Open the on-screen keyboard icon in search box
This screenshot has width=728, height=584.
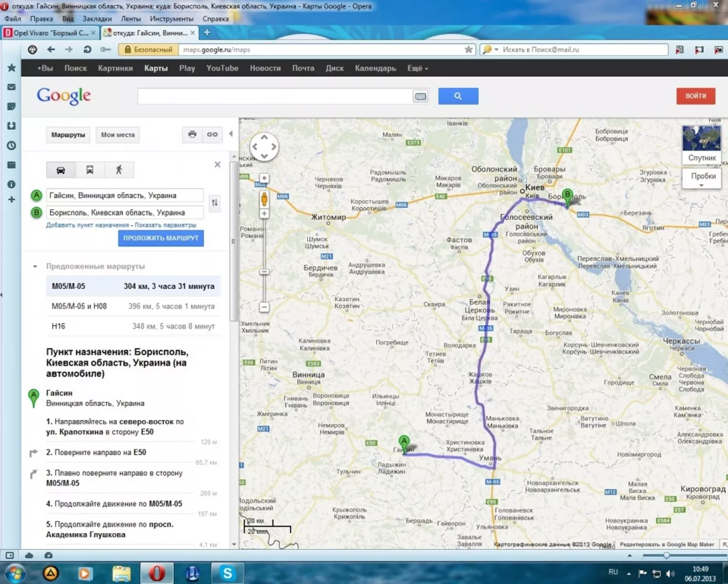(420, 97)
